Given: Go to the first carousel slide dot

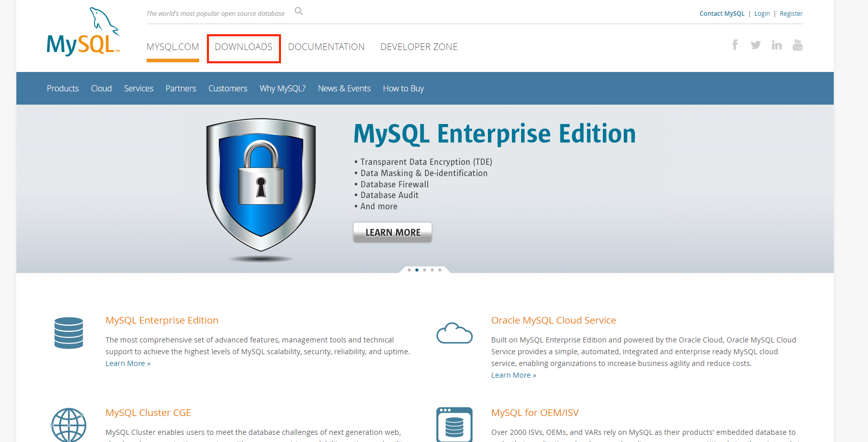Looking at the screenshot, I should 409,270.
